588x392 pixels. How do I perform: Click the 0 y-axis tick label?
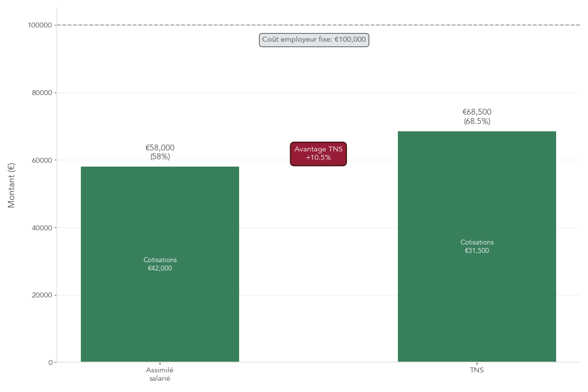(50, 363)
